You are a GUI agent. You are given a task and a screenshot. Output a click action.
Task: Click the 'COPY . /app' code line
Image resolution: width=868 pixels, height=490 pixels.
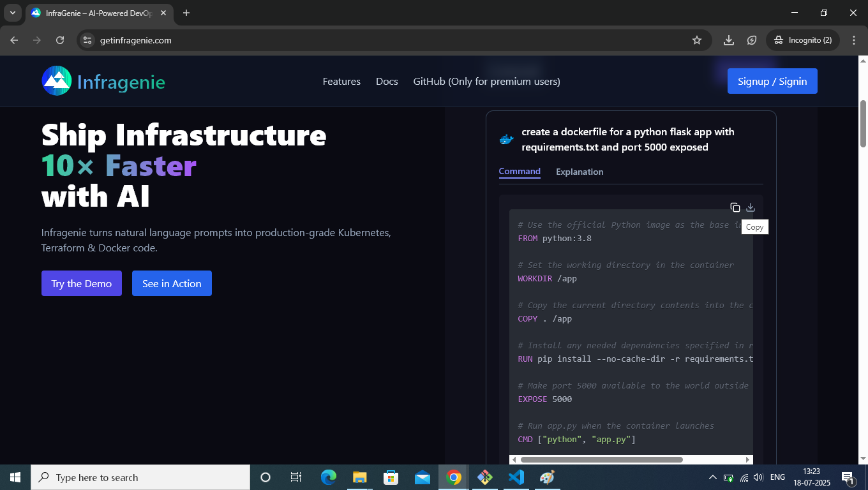[545, 318]
